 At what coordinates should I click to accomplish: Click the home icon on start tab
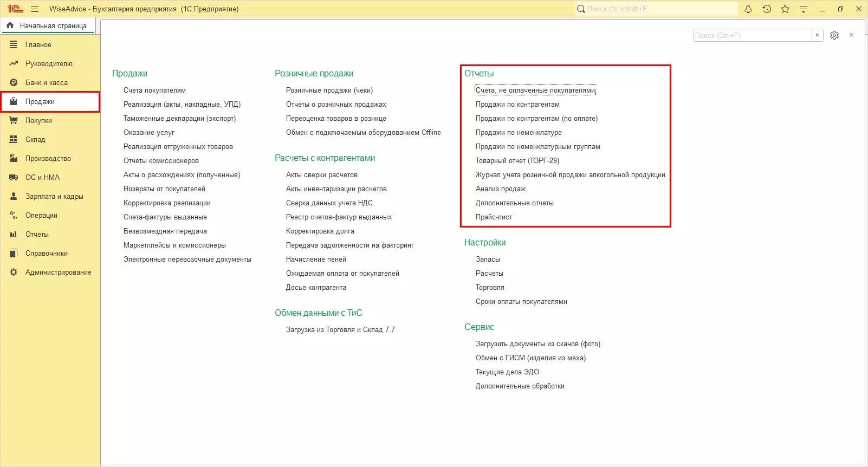[10, 25]
